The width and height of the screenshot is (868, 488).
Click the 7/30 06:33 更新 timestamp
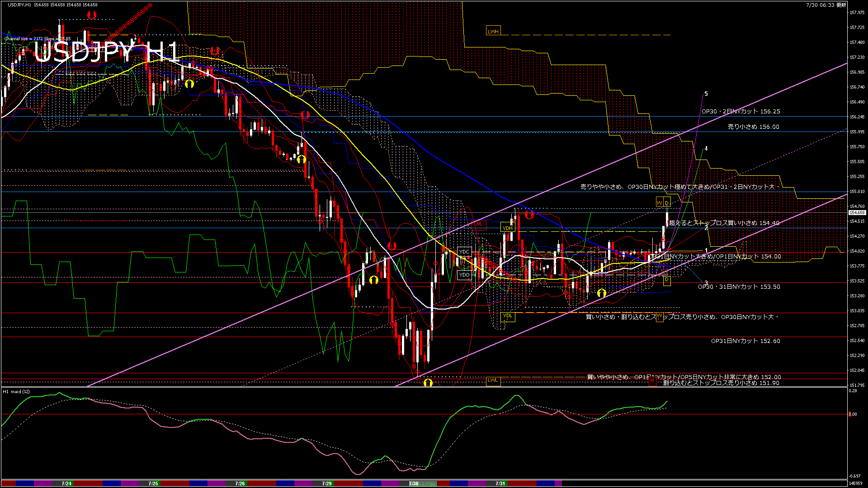826,5
